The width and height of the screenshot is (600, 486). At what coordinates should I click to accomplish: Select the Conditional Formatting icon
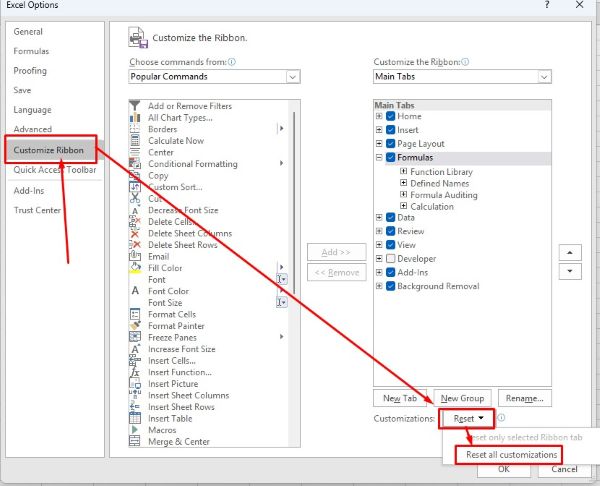(x=135, y=164)
